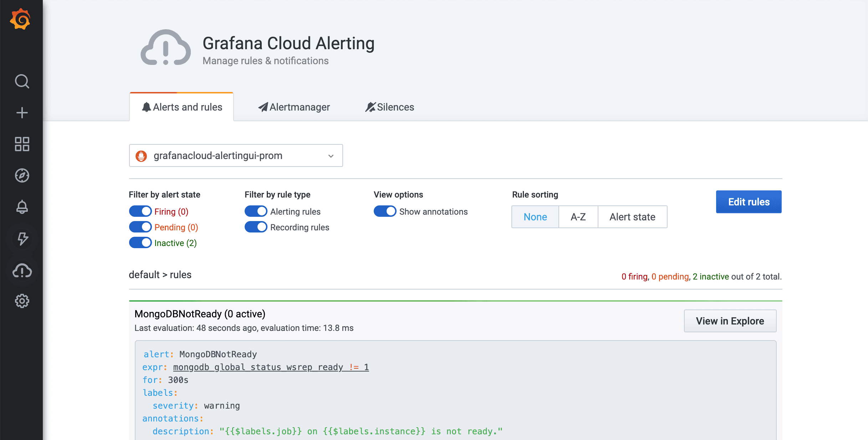Click the Manage rules & notifications subtitle

coord(266,61)
